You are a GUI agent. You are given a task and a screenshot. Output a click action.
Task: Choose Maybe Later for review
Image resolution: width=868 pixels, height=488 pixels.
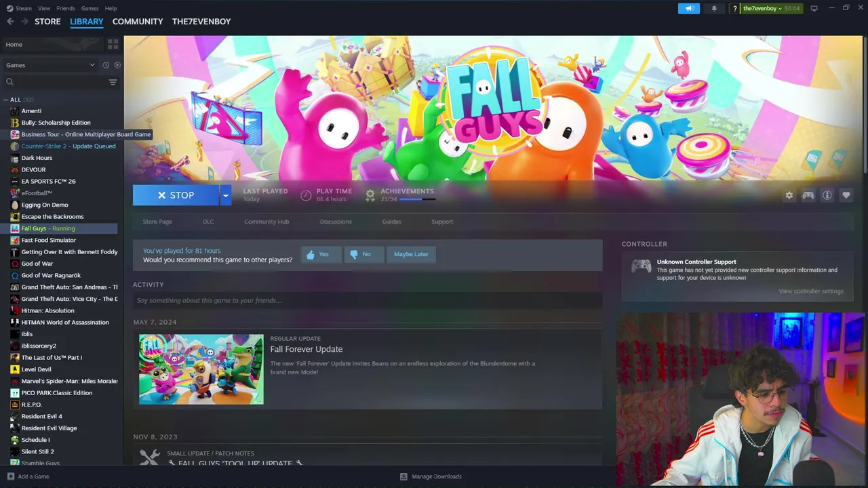(x=411, y=254)
